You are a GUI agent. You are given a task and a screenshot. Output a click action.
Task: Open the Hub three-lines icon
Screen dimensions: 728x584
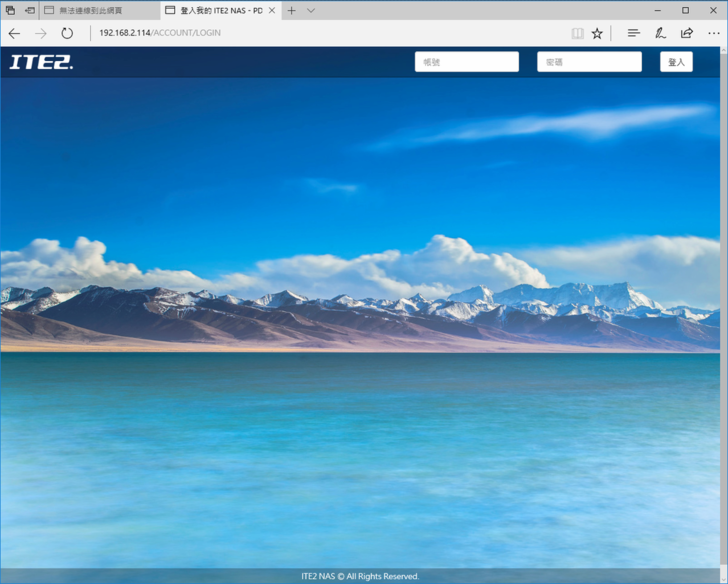click(633, 33)
